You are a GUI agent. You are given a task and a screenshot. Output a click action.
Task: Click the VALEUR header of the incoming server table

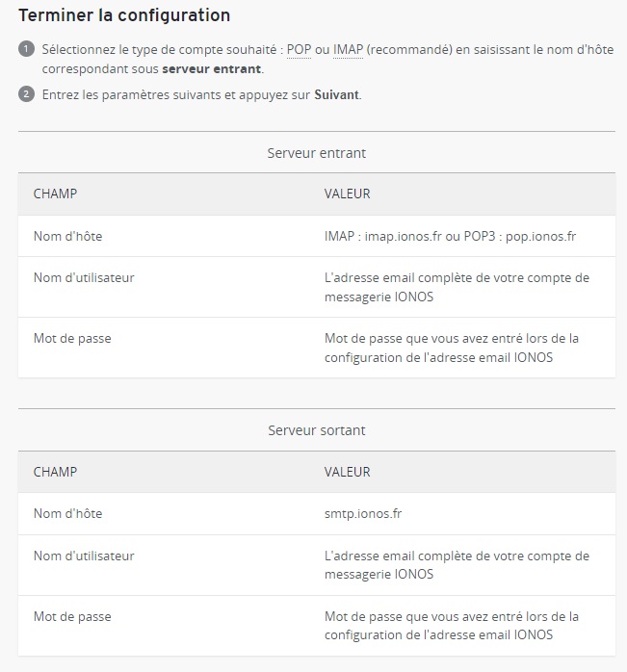click(347, 194)
